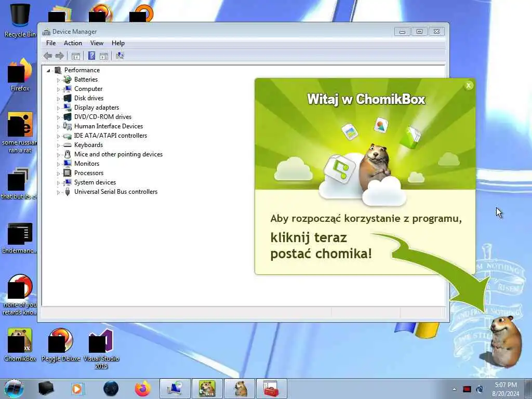Select the Monitors tree label
This screenshot has width=532, height=399.
click(87, 164)
